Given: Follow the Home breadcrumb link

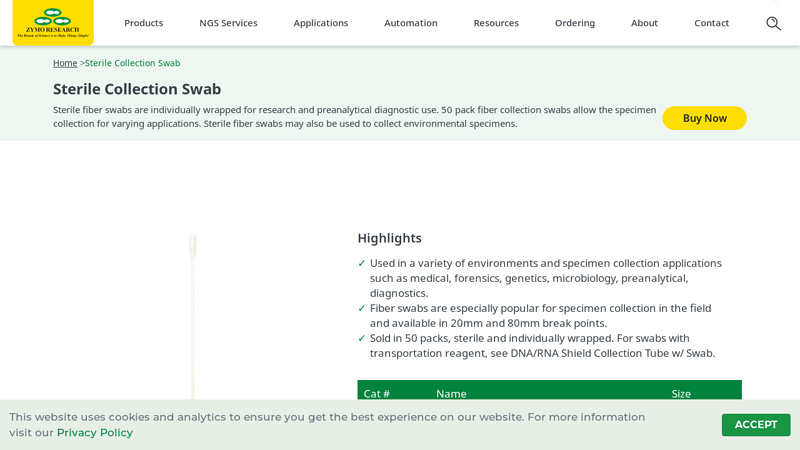Looking at the screenshot, I should pyautogui.click(x=65, y=63).
